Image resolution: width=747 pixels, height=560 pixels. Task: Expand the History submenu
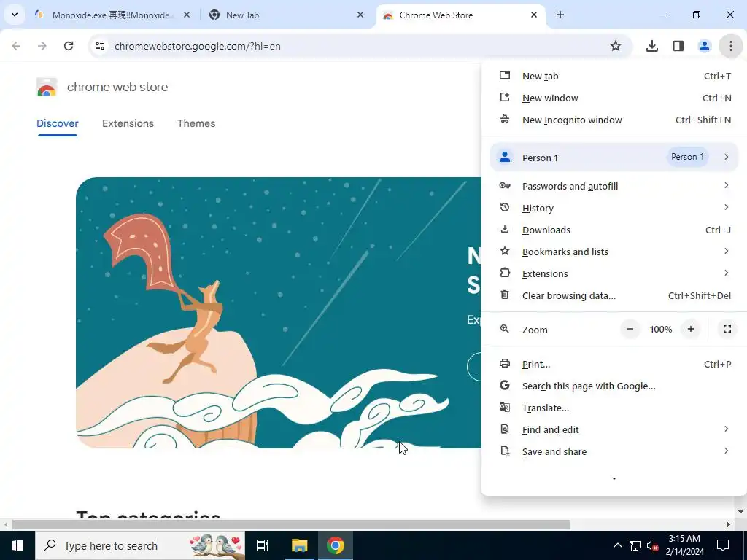tap(614, 208)
